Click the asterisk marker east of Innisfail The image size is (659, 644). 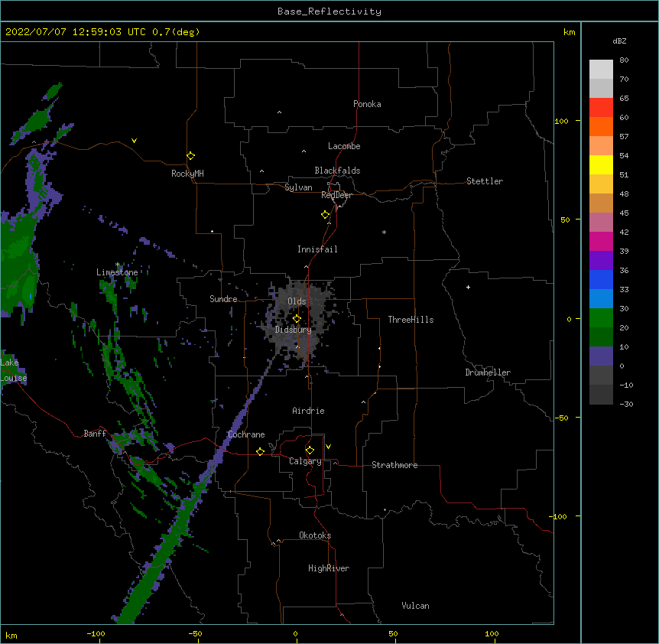384,232
